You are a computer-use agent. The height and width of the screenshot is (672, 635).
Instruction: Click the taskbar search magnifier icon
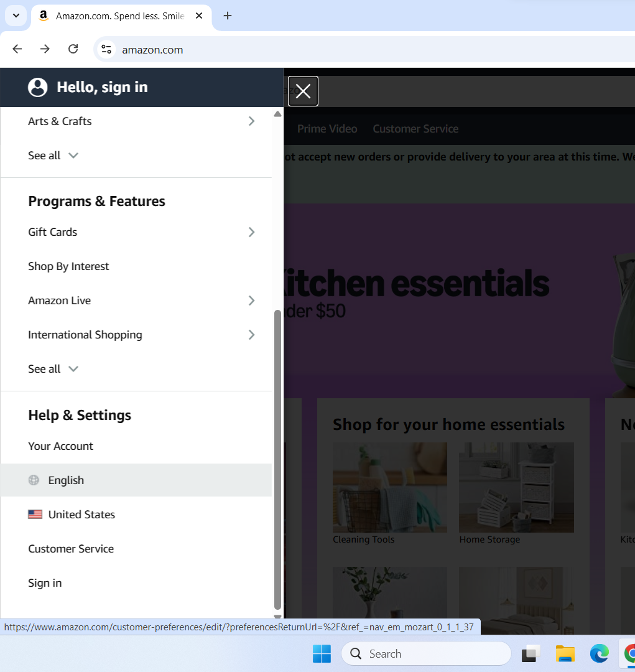(356, 653)
